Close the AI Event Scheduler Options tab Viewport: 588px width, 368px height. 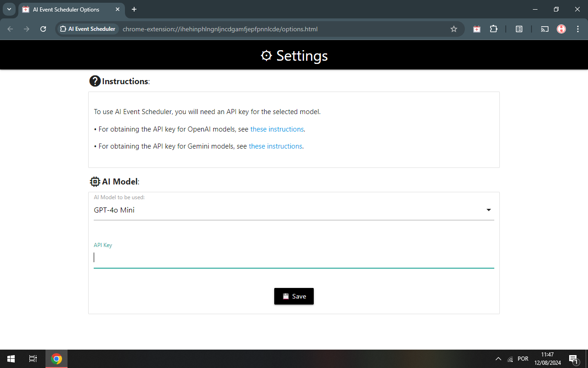[118, 9]
